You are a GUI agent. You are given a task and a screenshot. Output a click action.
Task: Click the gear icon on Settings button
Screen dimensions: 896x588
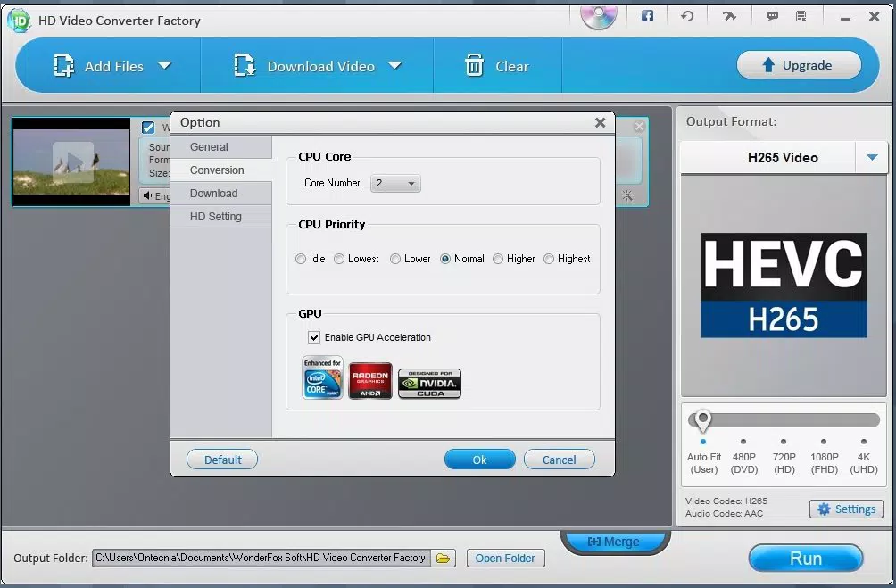tap(824, 509)
